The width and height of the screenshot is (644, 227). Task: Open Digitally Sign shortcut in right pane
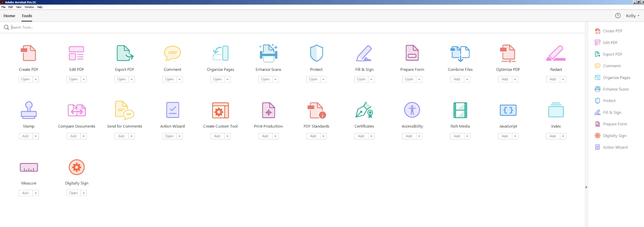click(x=610, y=136)
